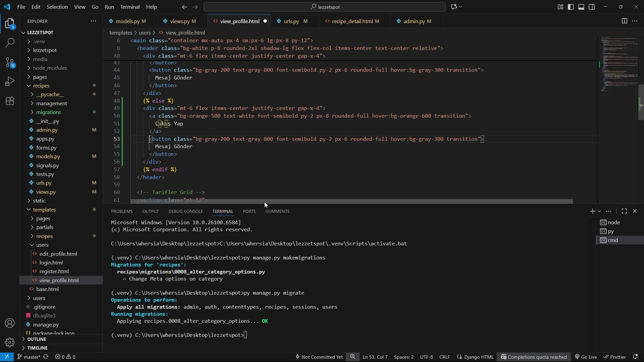Open the Extensions view icon

[10, 101]
